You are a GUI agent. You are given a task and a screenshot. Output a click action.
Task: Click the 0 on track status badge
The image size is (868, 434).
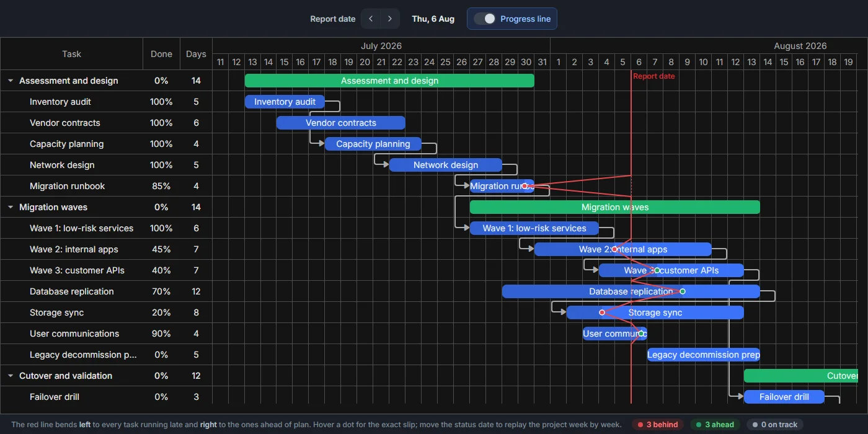click(x=775, y=425)
